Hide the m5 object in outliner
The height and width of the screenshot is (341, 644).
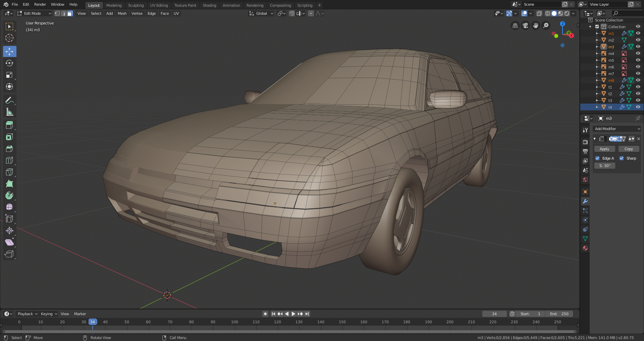(x=638, y=60)
